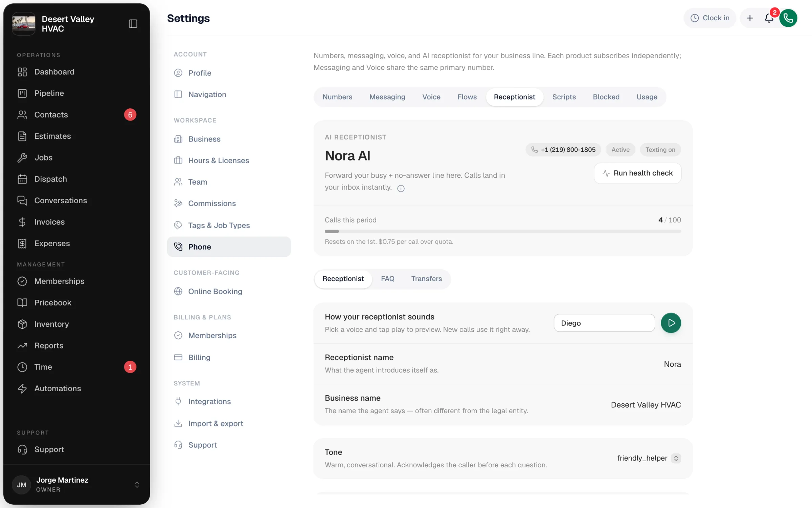Switch to the Voice tab
Viewport: 812px width, 508px height.
tap(431, 97)
